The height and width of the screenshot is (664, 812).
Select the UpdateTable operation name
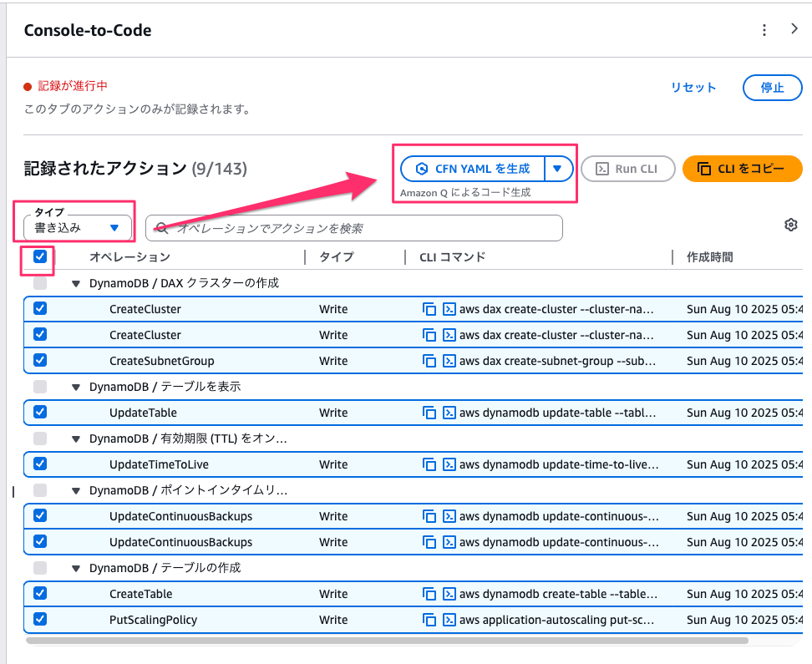point(143,413)
